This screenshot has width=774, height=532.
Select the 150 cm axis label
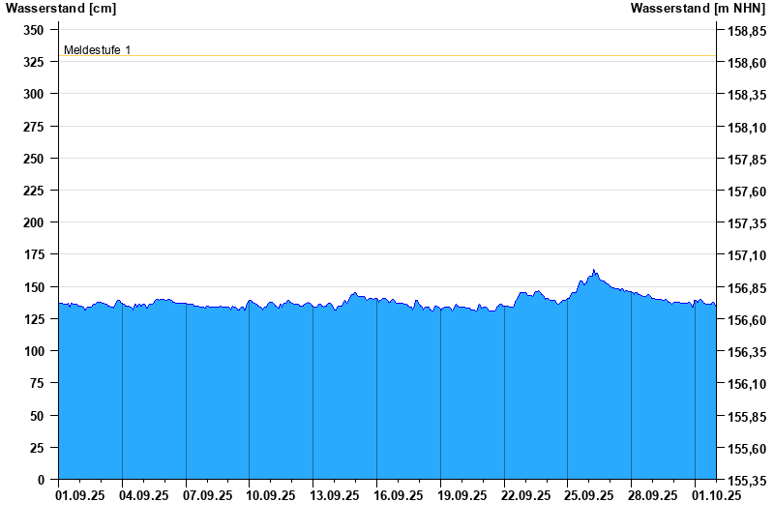pyautogui.click(x=34, y=287)
